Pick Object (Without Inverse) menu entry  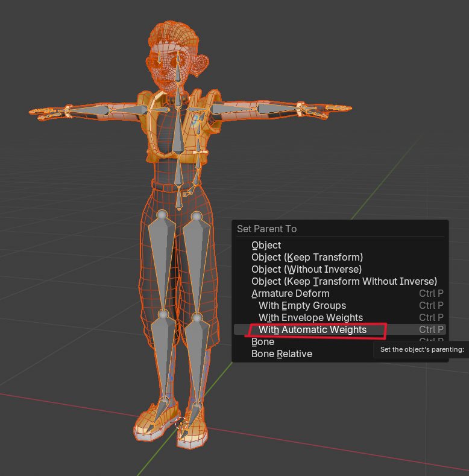(x=306, y=269)
